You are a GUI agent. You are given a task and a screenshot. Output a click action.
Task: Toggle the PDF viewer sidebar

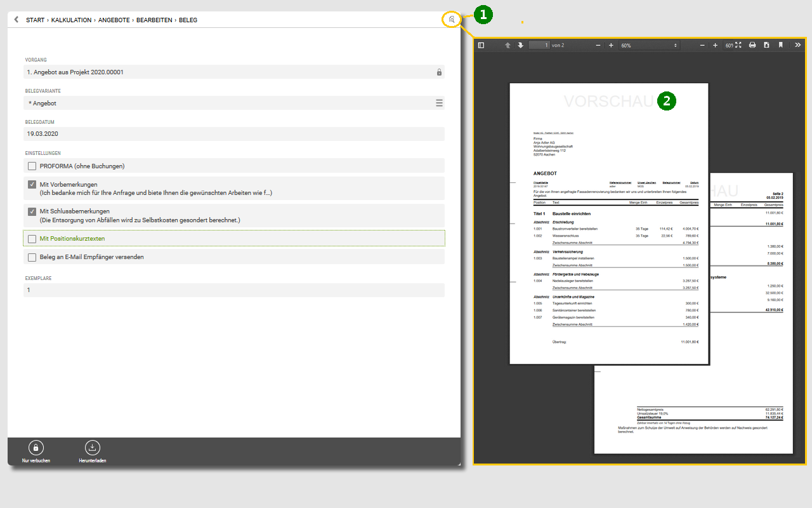[481, 45]
